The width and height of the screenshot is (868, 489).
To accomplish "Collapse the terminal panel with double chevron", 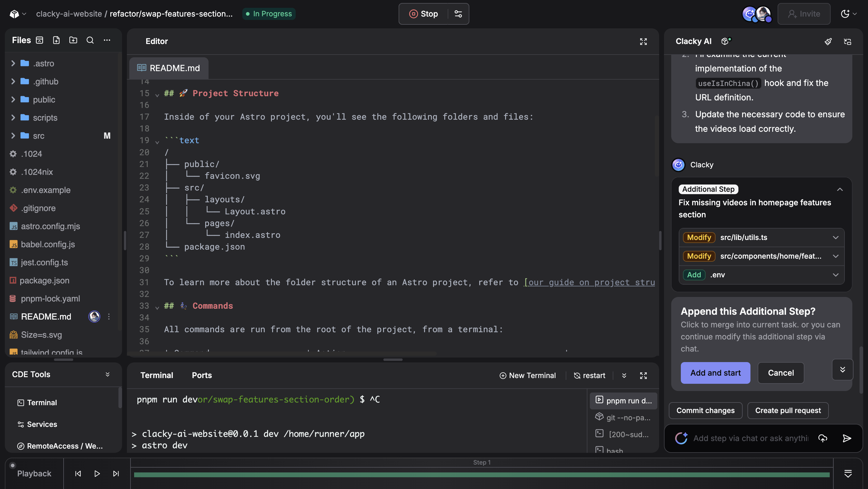I will pyautogui.click(x=624, y=375).
